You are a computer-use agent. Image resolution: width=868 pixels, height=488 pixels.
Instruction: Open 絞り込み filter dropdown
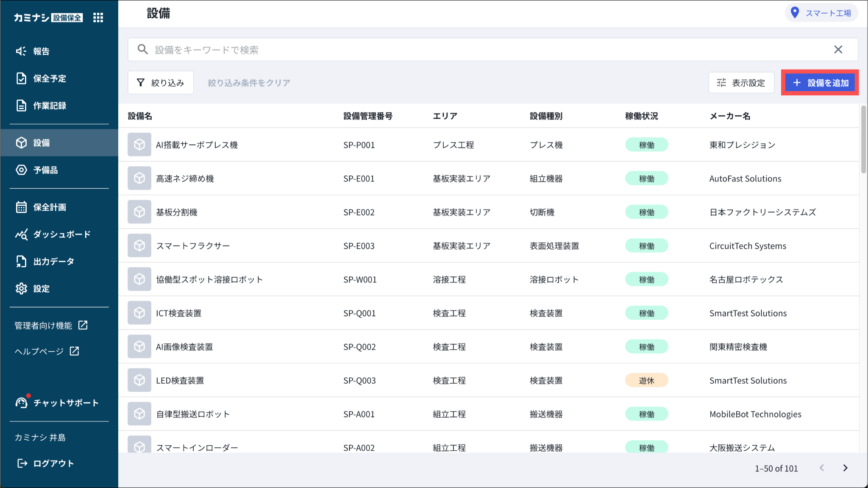161,83
